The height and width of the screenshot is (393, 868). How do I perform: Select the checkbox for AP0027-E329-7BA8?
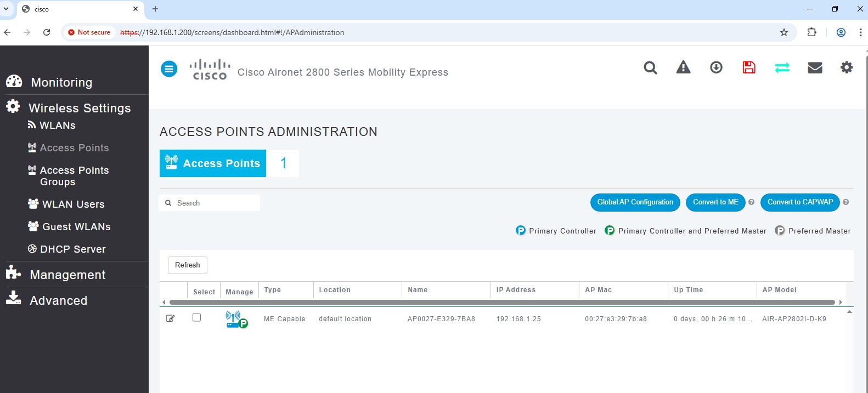[x=197, y=318]
